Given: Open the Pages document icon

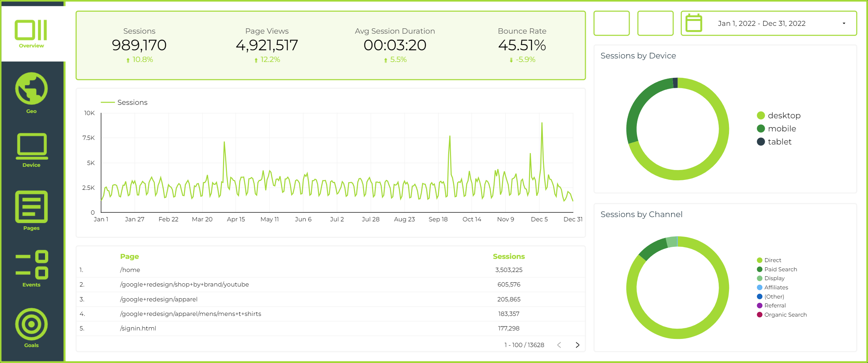Looking at the screenshot, I should tap(31, 207).
